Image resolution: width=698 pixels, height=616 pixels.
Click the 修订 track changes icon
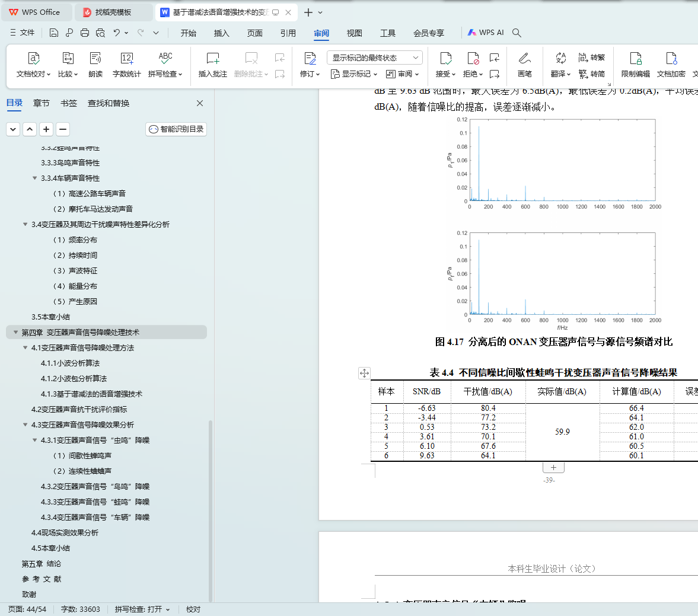(x=310, y=58)
